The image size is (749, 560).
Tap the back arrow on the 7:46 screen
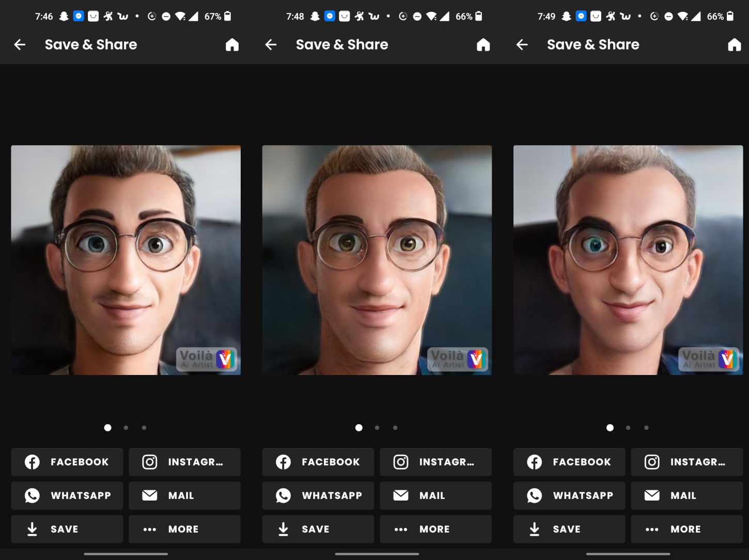coord(20,45)
